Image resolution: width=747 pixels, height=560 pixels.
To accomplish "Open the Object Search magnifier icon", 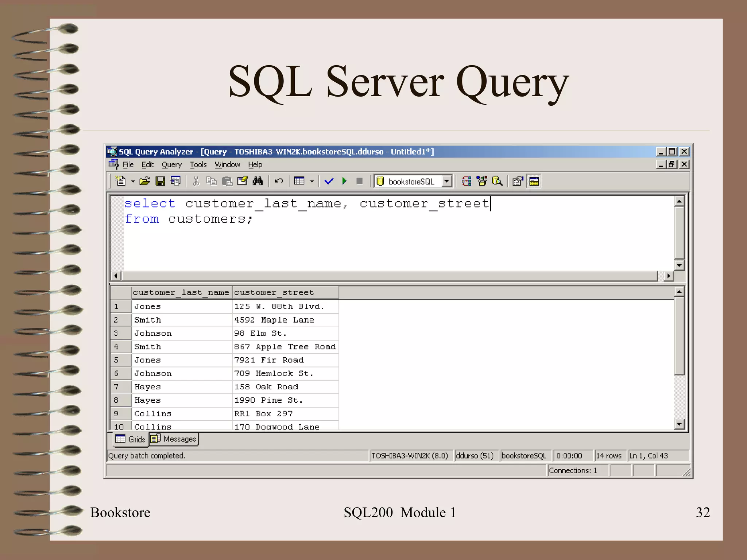I will point(497,181).
